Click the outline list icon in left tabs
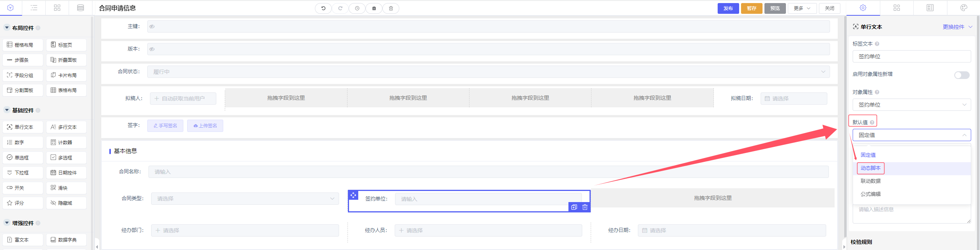The height and width of the screenshot is (250, 980). click(34, 8)
